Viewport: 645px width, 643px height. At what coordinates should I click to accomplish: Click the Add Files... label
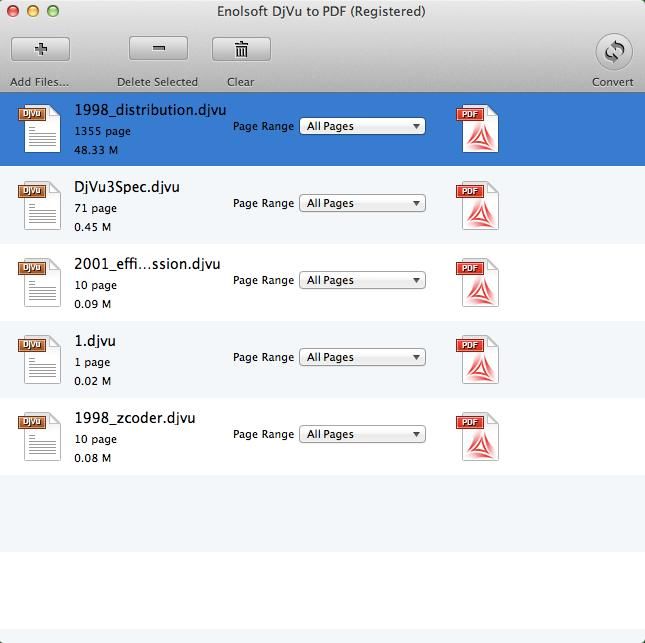40,82
